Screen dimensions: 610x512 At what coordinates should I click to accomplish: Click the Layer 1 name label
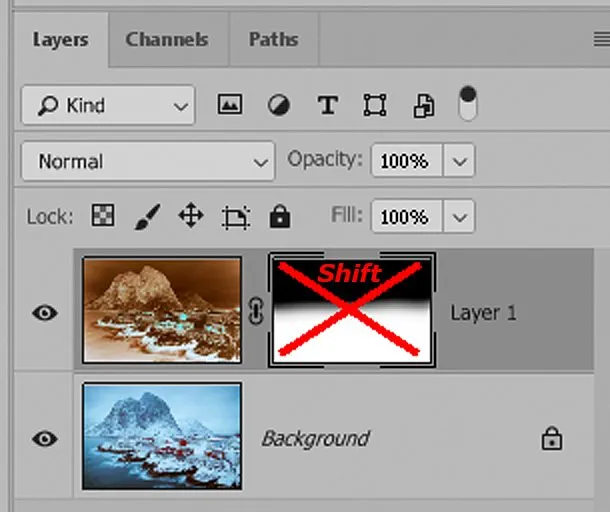point(483,313)
